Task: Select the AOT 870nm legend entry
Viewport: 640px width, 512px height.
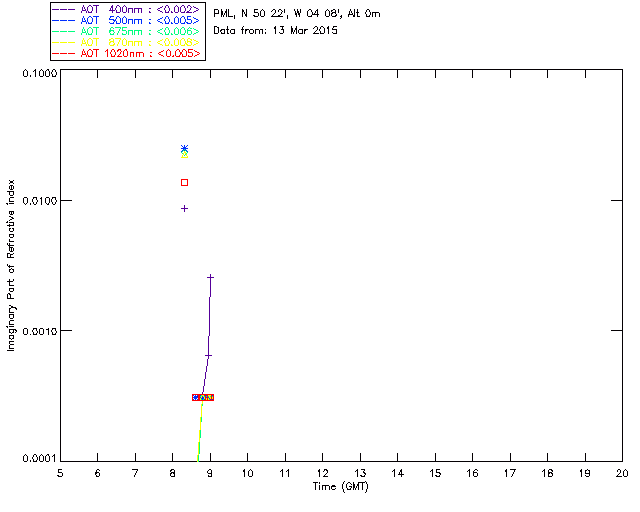Action: [126, 42]
